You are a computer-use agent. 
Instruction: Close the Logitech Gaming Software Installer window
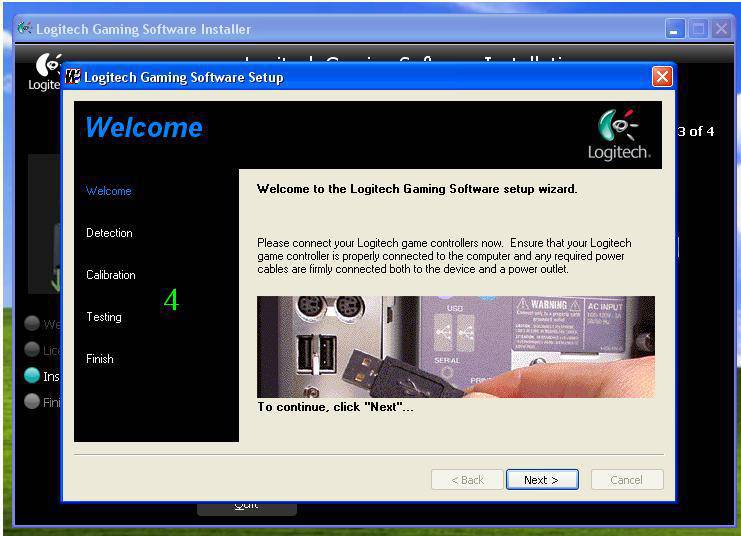tap(721, 29)
